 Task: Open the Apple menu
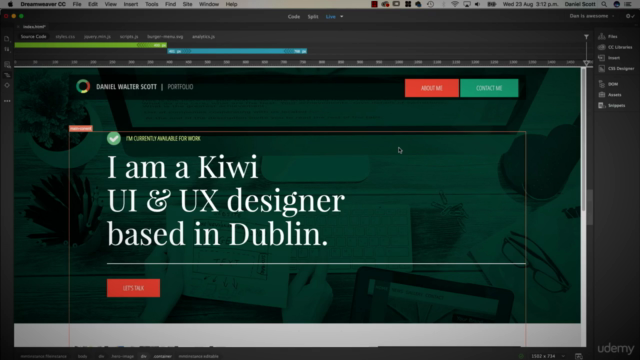10,4
